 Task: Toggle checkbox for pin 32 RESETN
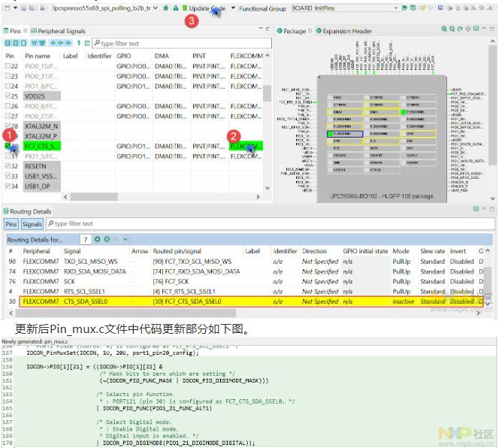(8, 166)
